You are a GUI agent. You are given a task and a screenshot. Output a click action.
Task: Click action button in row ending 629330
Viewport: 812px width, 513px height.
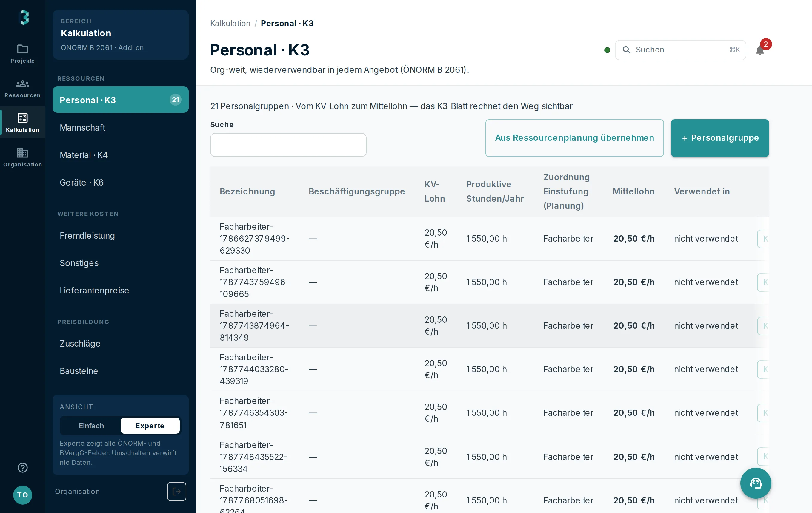763,239
